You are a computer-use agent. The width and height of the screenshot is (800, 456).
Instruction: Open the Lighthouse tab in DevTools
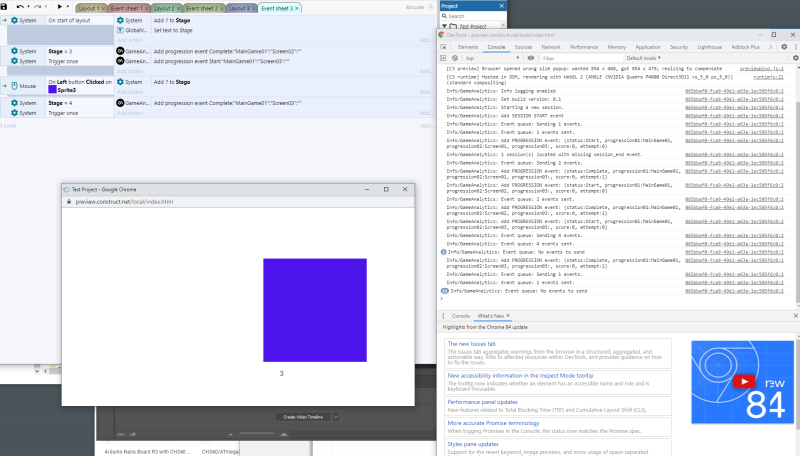point(709,47)
